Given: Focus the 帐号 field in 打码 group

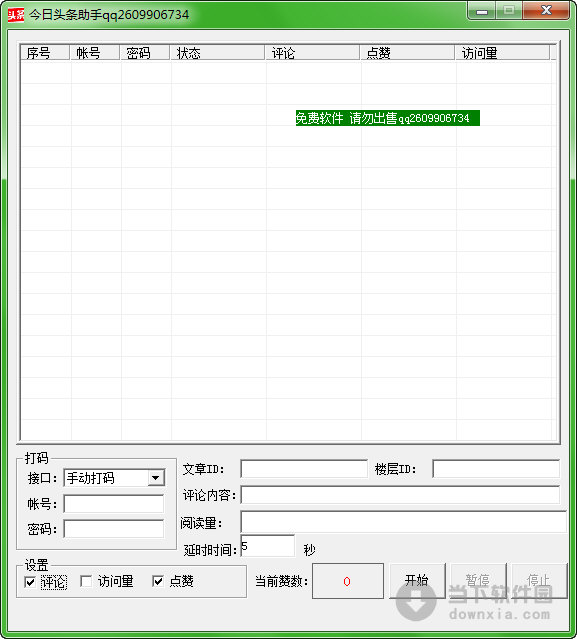Looking at the screenshot, I should point(114,504).
